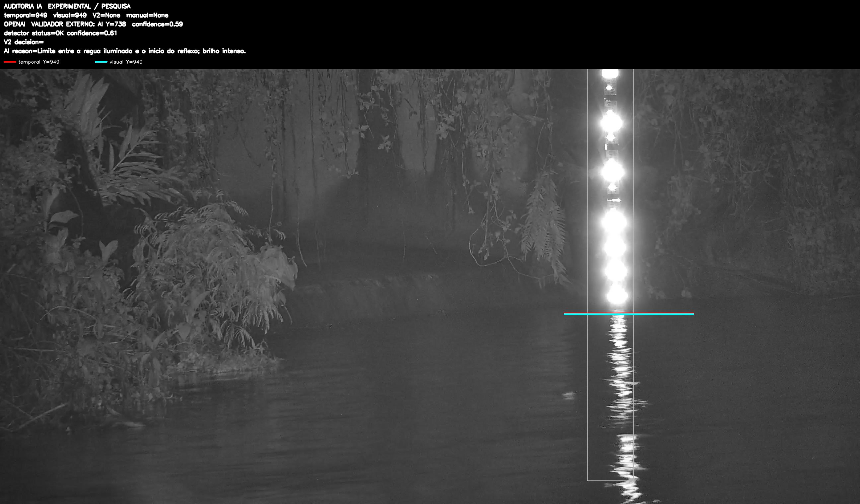Click the "AI reason=Limite entre a regua" line
The height and width of the screenshot is (504, 860).
pos(124,51)
